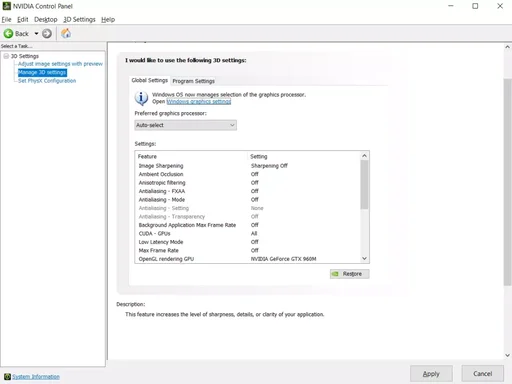Close the NVIDIA Control Panel window
Image resolution: width=512 pixels, height=384 pixels.
tap(500, 6)
